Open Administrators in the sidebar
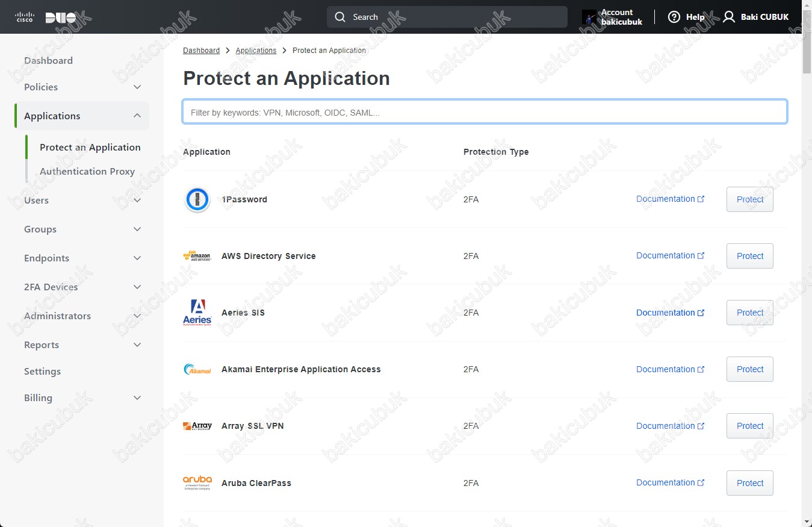 pos(57,316)
